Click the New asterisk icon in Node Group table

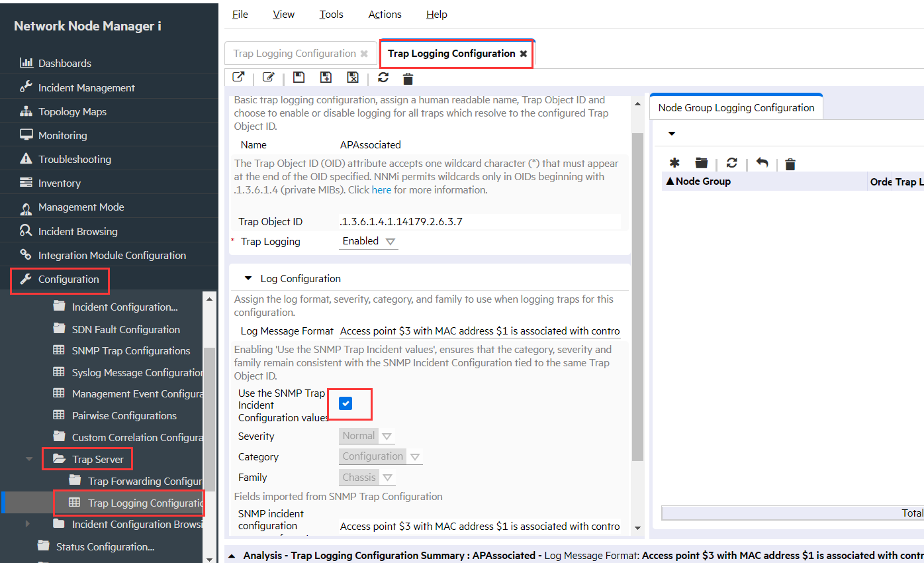(x=674, y=163)
